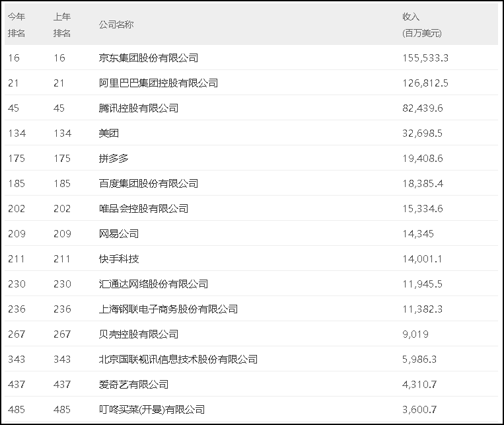The image size is (504, 425).
Task: Click revenue value 5,986.3
Action: (x=419, y=359)
